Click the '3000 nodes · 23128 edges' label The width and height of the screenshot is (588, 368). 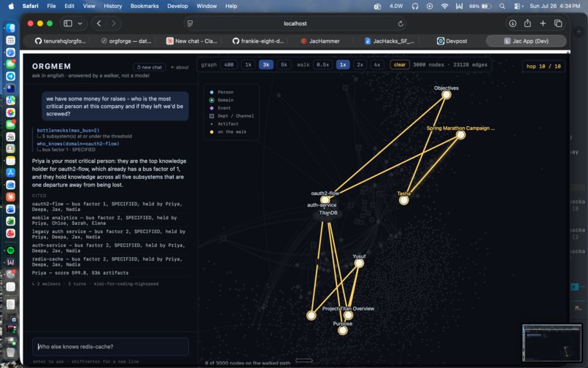click(x=450, y=64)
